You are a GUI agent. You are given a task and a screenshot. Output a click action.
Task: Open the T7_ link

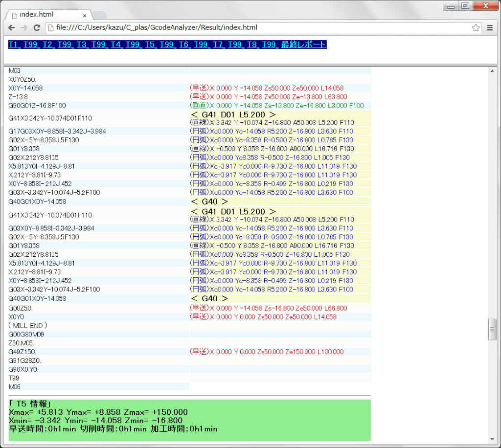[x=219, y=45]
